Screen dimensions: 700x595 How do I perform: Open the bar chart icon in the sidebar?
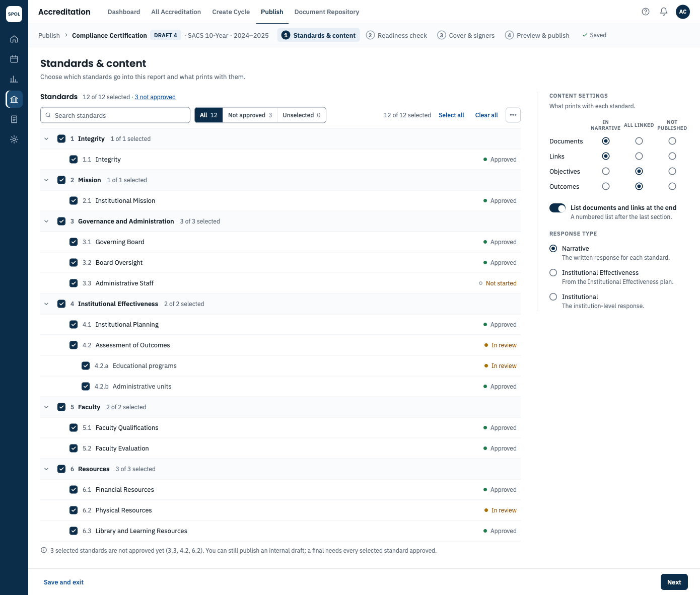(14, 79)
